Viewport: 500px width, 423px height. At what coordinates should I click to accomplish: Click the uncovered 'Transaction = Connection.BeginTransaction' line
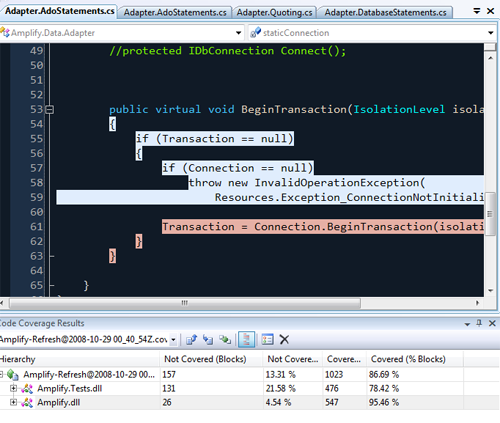[323, 227]
